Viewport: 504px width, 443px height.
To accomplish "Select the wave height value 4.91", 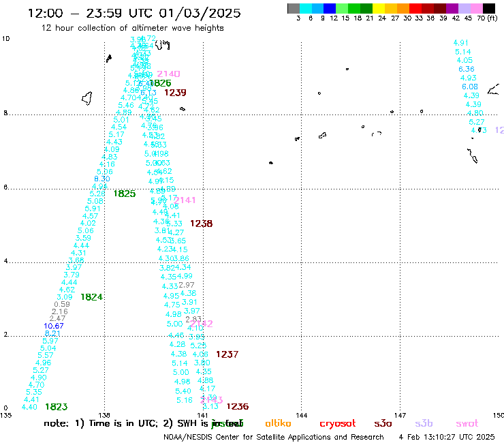I will (461, 43).
